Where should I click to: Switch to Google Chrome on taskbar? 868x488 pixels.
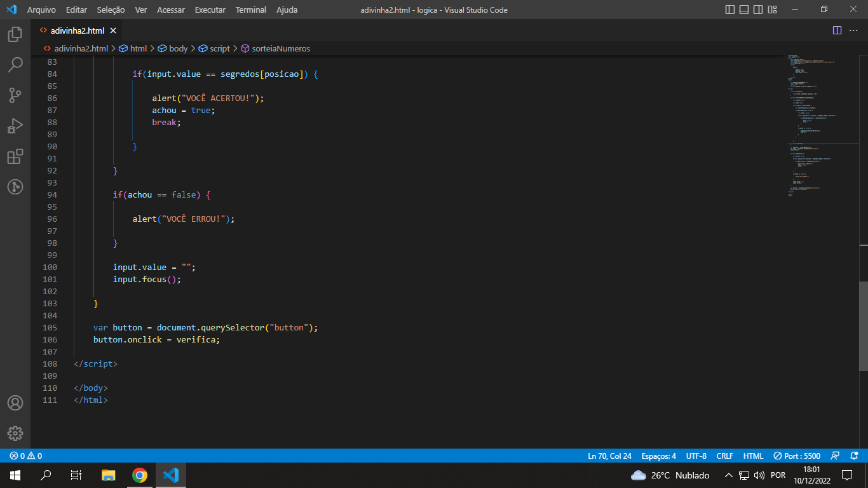140,475
